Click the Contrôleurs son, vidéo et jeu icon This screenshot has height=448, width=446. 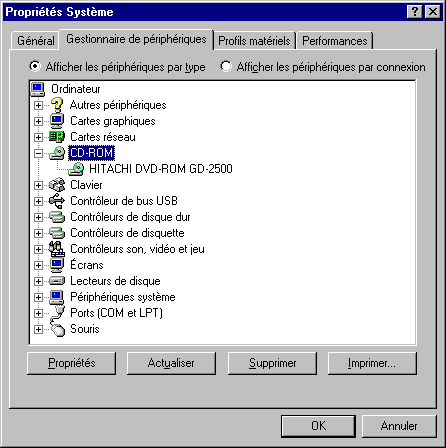[57, 249]
